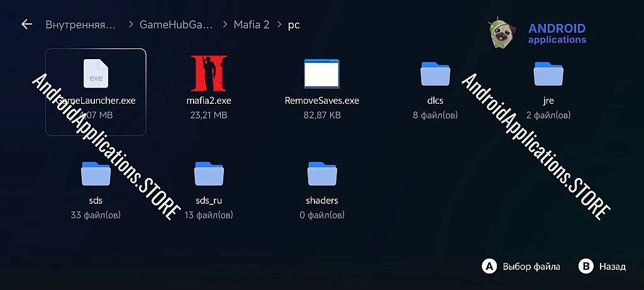This screenshot has width=644, height=290.
Task: Open the sds_ru folder icon
Action: tap(209, 174)
